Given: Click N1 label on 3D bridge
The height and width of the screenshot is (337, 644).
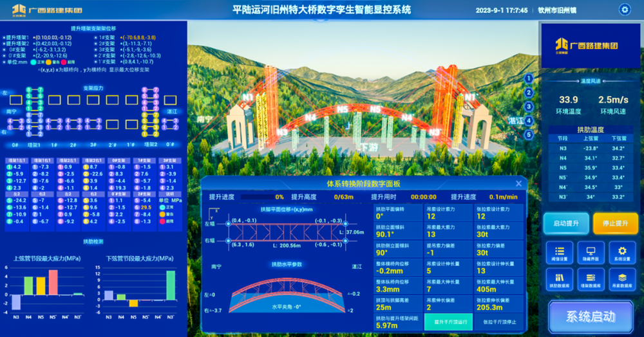Looking at the screenshot, I should (x=248, y=97).
